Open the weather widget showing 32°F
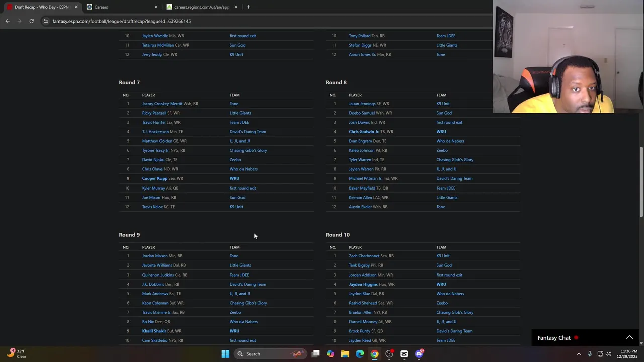The image size is (644, 362). click(x=15, y=354)
